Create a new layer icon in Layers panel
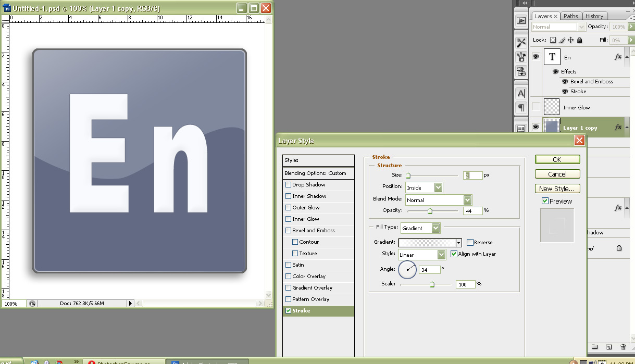 coord(608,347)
